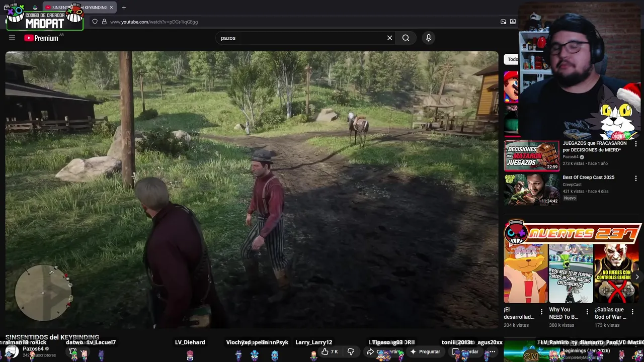Close the SINSENTIDOS del KEYBINDING tab
The width and height of the screenshot is (644, 362).
point(111,8)
